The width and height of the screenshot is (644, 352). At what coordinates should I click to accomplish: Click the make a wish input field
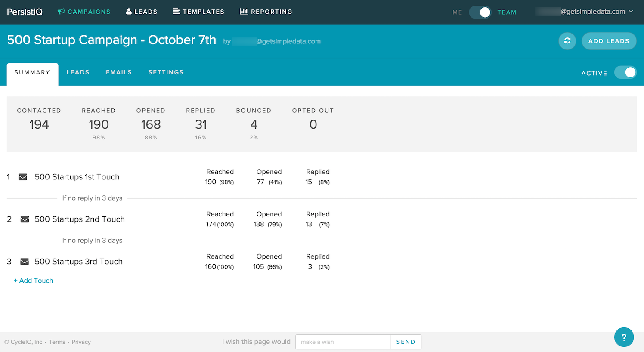343,342
